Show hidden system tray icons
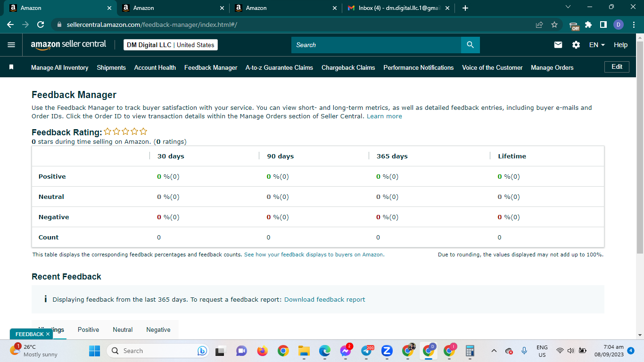 [494, 351]
